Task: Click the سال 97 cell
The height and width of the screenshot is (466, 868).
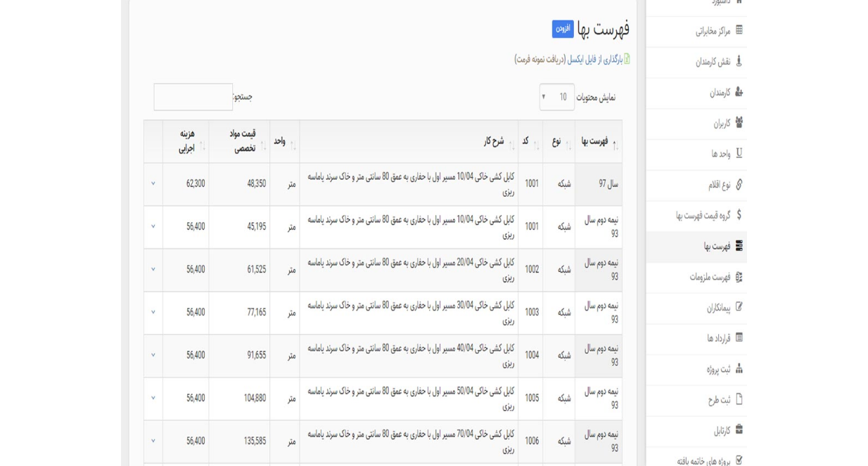Action: 599,184
